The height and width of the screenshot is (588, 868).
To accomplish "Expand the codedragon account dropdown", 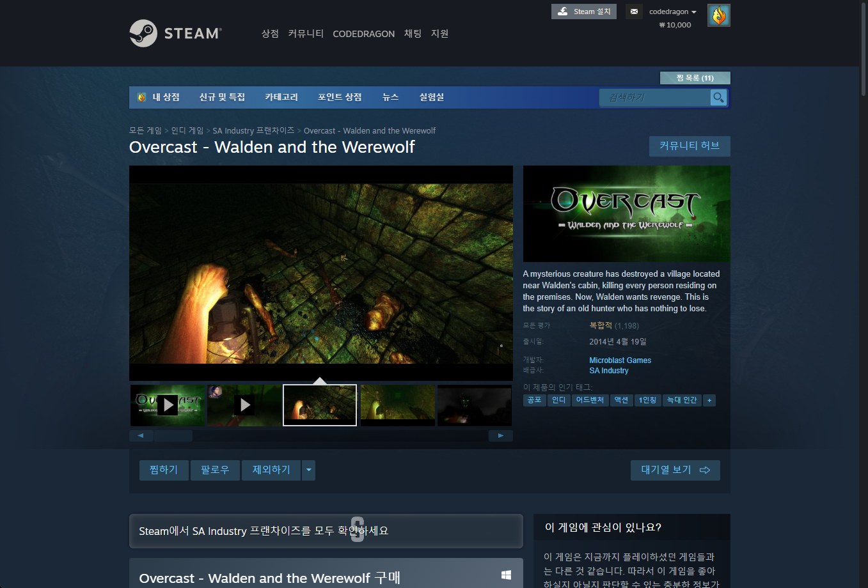I will coord(673,12).
